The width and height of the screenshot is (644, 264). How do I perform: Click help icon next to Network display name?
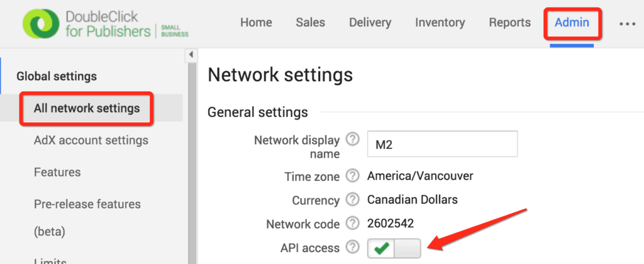point(353,140)
